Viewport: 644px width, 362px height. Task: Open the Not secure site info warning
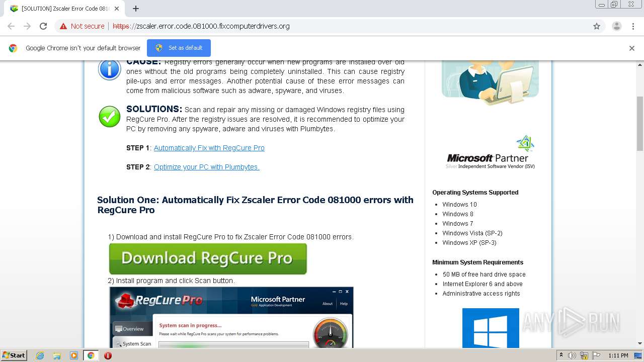click(82, 26)
